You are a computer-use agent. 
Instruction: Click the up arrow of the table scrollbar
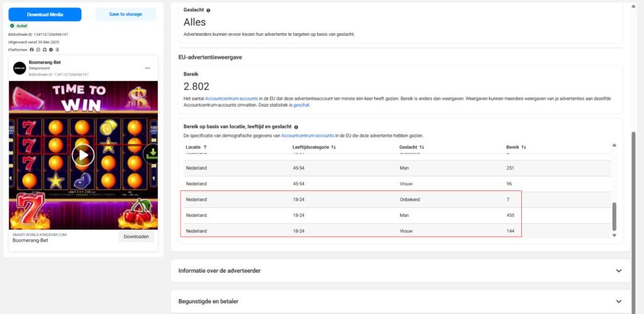614,145
